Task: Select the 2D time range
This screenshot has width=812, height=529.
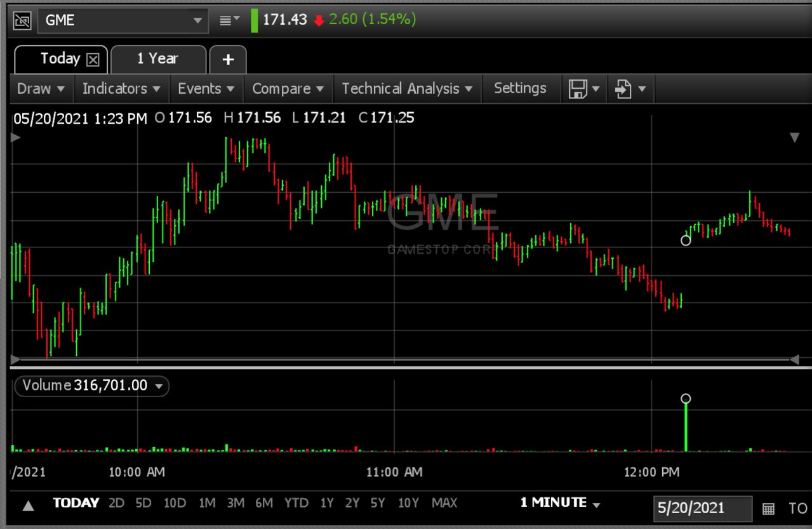Action: pyautogui.click(x=116, y=503)
